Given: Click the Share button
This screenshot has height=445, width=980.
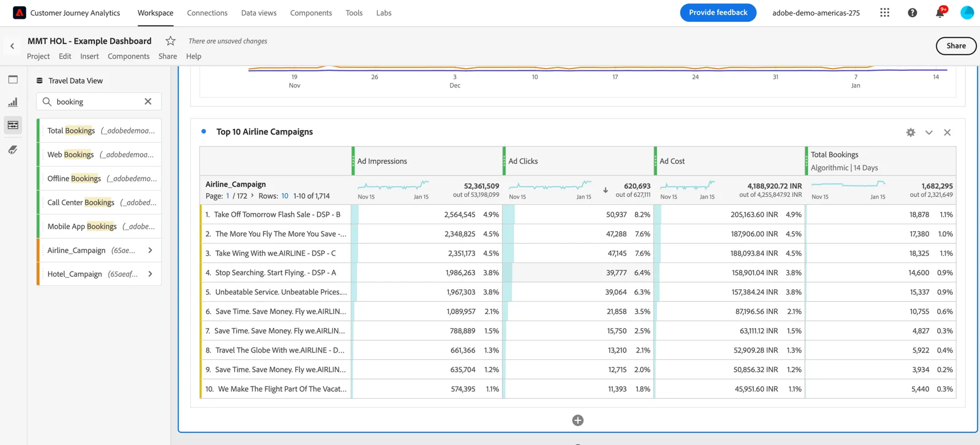Looking at the screenshot, I should pos(956,46).
